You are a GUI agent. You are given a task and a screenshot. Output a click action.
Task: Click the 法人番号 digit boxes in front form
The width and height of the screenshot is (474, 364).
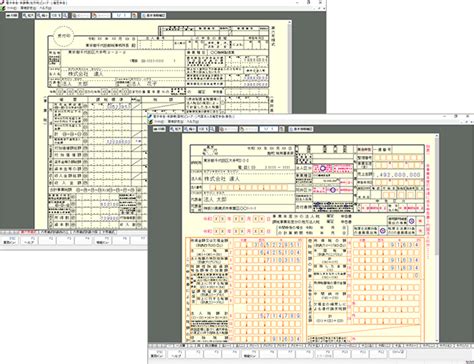click(248, 188)
